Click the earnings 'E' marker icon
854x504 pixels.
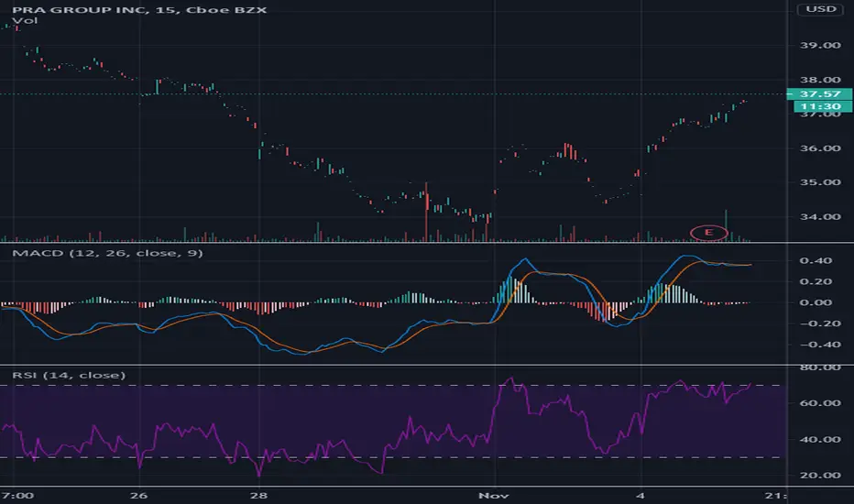point(708,233)
